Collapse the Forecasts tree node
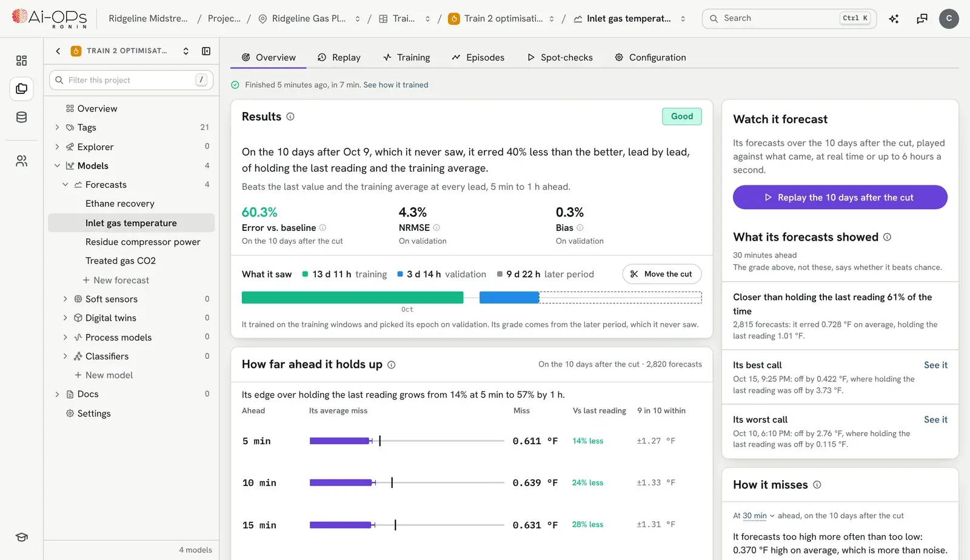The height and width of the screenshot is (560, 970). [x=65, y=184]
